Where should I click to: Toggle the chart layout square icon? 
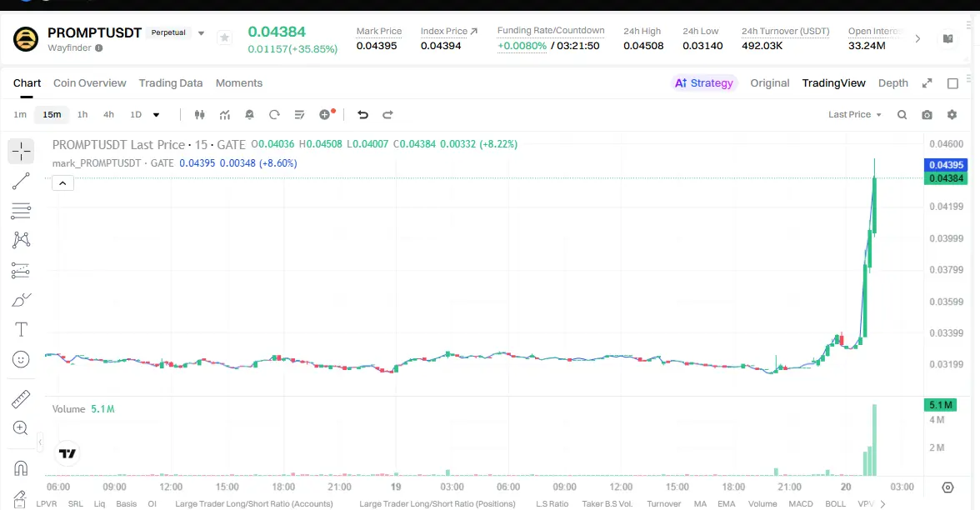[x=952, y=83]
